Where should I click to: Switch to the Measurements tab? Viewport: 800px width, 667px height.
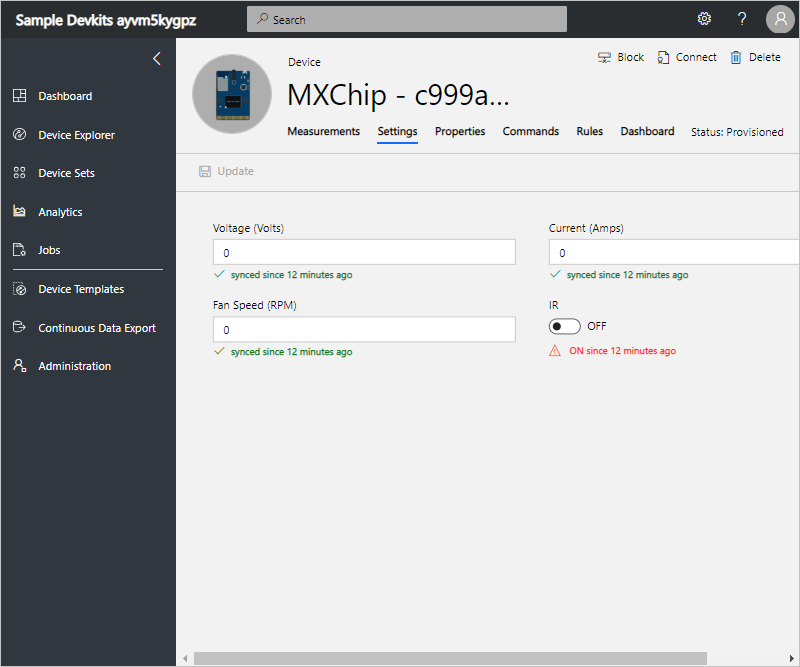pos(323,131)
